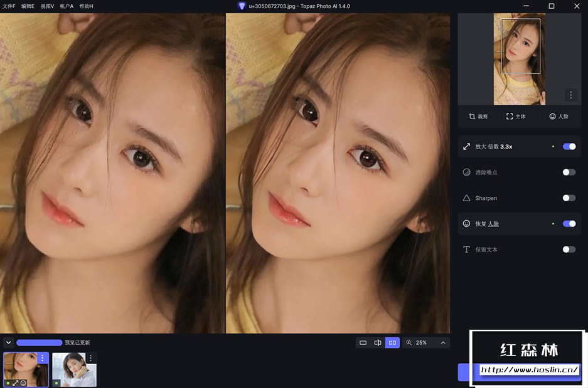
Task: Close the Topaz Photo AI window
Action: point(577,6)
